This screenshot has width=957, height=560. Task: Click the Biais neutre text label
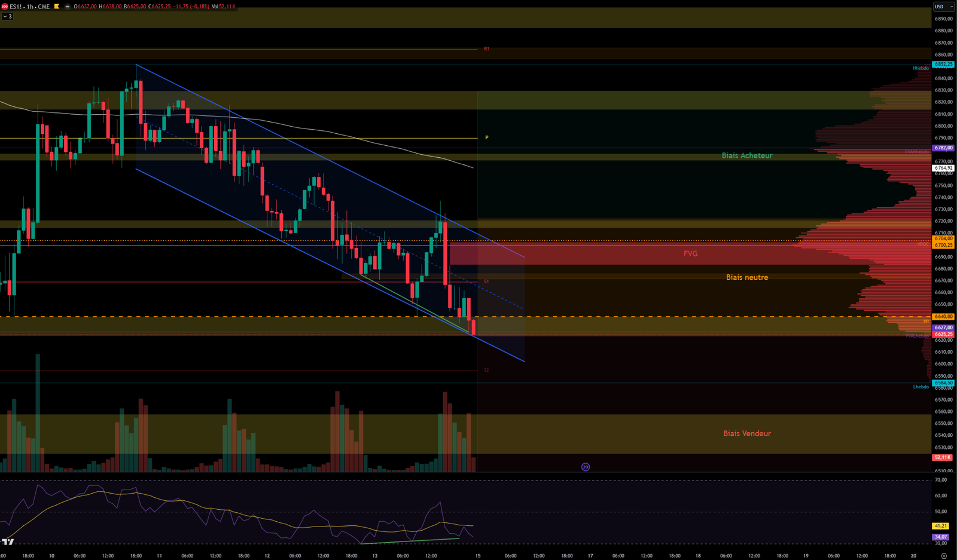click(x=746, y=277)
